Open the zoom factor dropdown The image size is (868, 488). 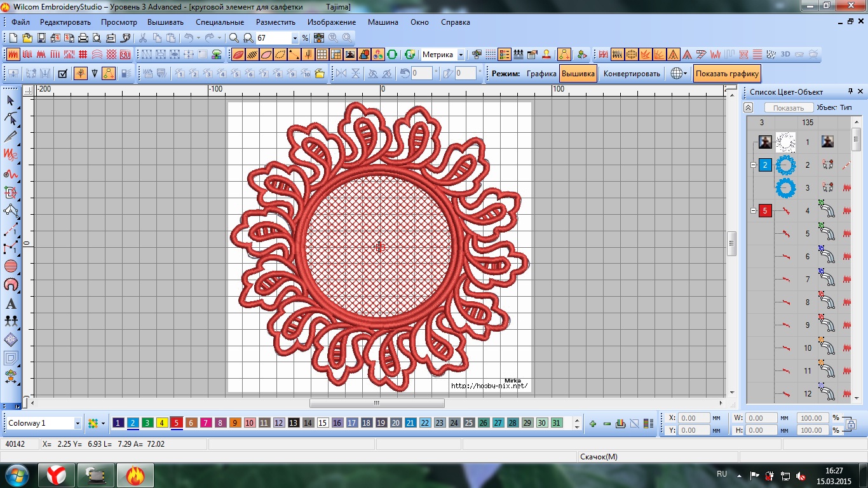click(295, 38)
